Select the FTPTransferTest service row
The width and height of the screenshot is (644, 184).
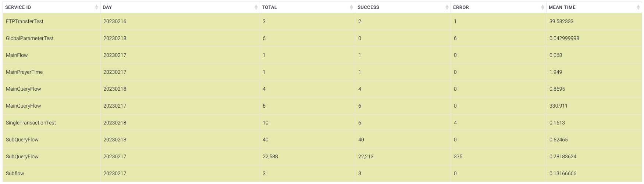(25, 21)
